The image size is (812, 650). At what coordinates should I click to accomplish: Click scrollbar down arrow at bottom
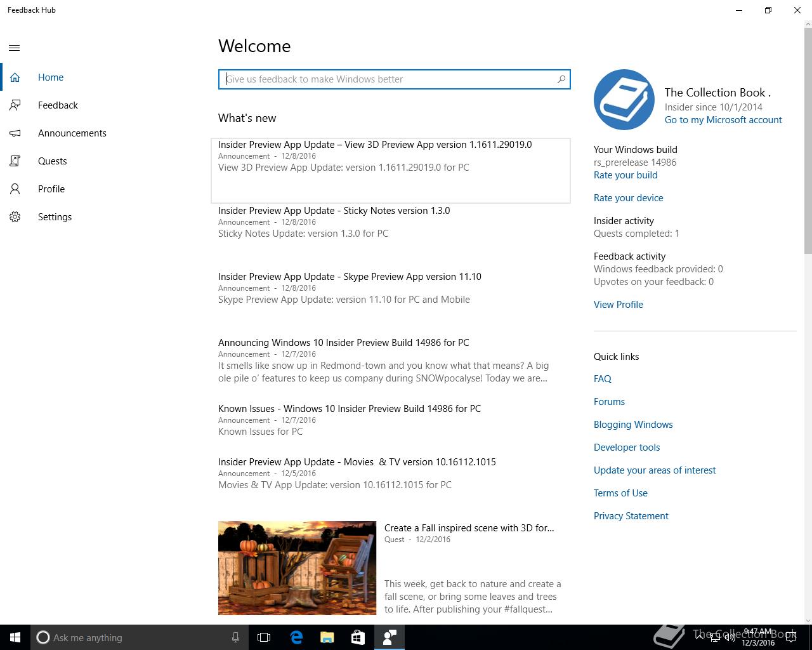pos(808,620)
